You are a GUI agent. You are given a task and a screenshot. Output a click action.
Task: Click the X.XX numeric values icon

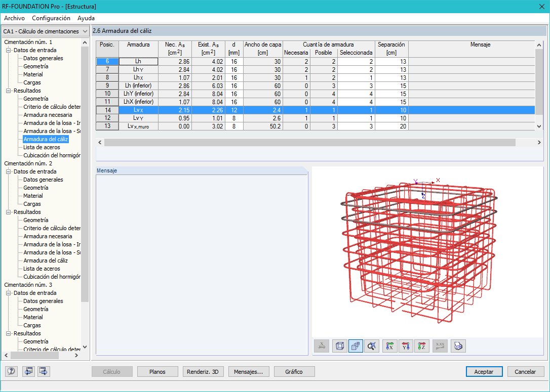[x=440, y=346]
